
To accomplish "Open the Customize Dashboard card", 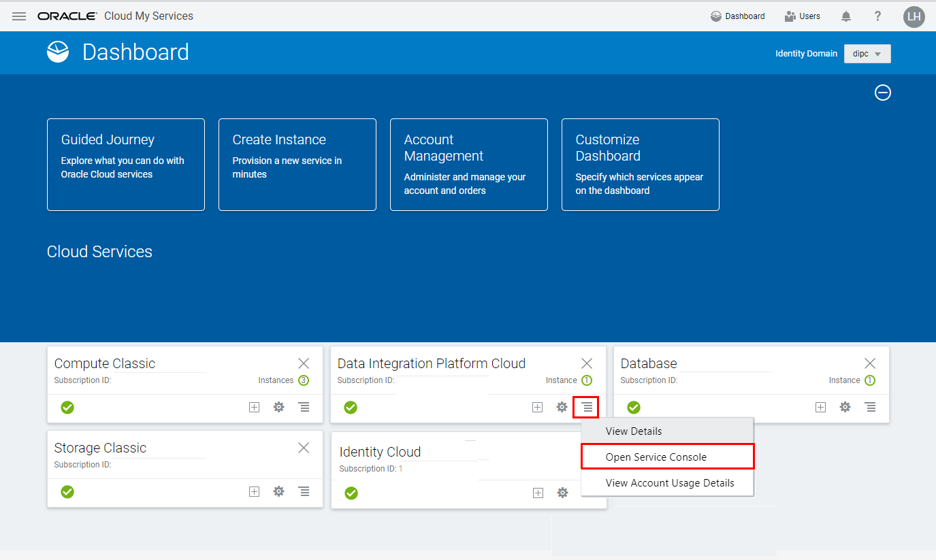I will [x=641, y=165].
